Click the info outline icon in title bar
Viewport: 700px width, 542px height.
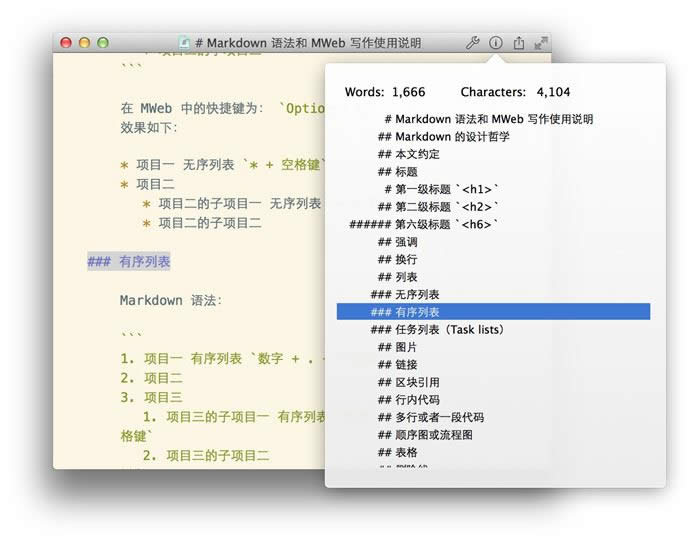[x=496, y=43]
